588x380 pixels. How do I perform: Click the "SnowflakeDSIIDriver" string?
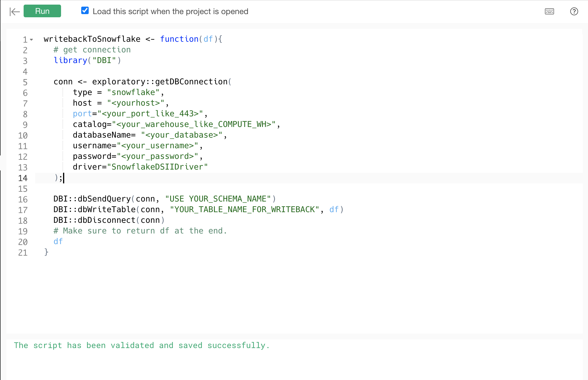pos(158,167)
